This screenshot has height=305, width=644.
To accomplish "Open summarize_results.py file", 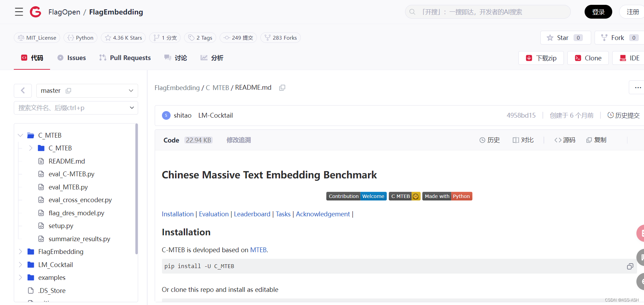I will (x=79, y=239).
